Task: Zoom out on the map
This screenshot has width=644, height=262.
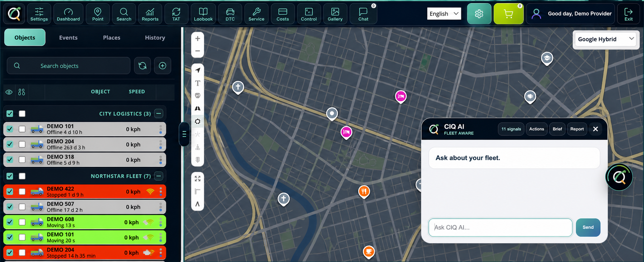Action: pyautogui.click(x=197, y=51)
